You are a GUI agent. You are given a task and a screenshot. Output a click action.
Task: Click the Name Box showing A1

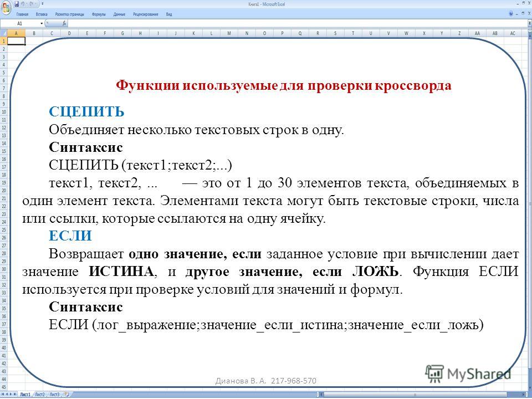pyautogui.click(x=20, y=23)
